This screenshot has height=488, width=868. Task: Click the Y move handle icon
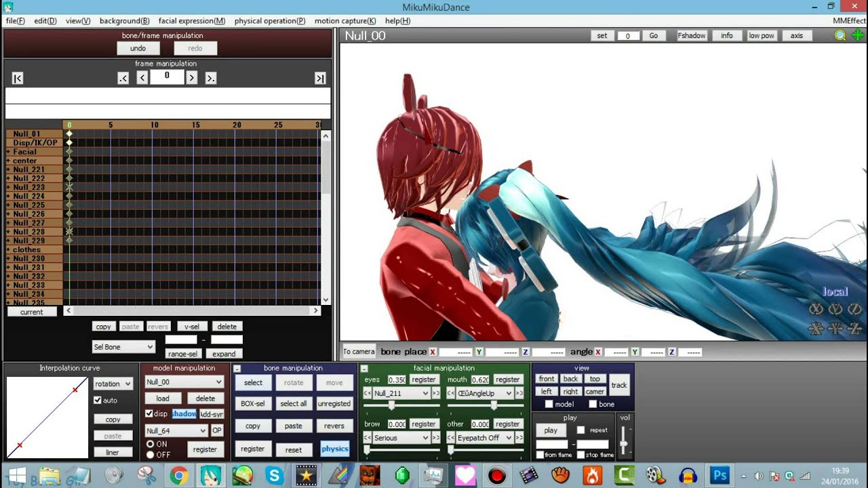pos(835,329)
